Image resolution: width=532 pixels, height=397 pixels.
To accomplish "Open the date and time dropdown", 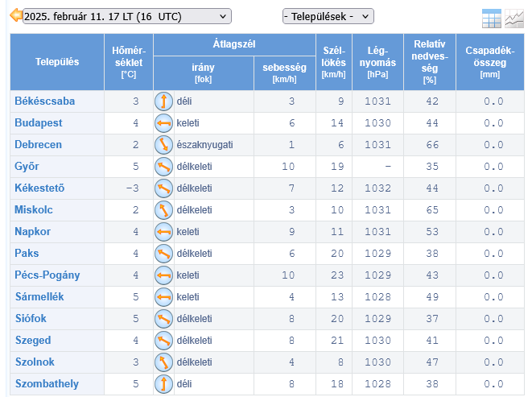I will coord(127,16).
